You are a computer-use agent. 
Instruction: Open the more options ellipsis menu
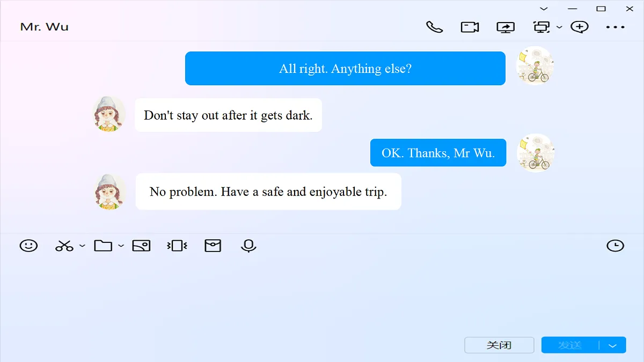click(x=615, y=27)
